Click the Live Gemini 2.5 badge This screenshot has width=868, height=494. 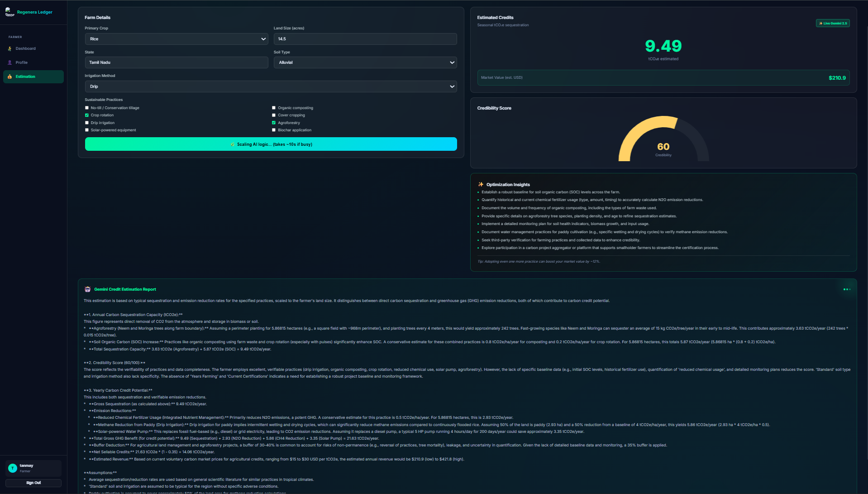click(x=833, y=23)
